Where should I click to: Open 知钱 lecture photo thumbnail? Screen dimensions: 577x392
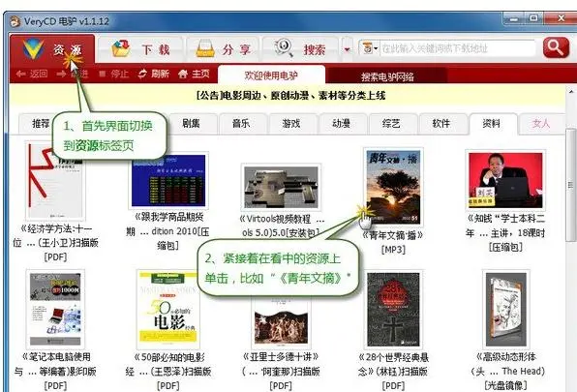(505, 180)
